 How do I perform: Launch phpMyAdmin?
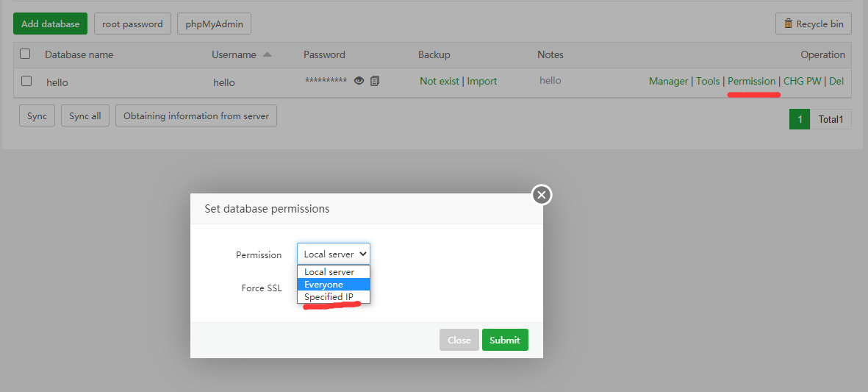point(214,24)
